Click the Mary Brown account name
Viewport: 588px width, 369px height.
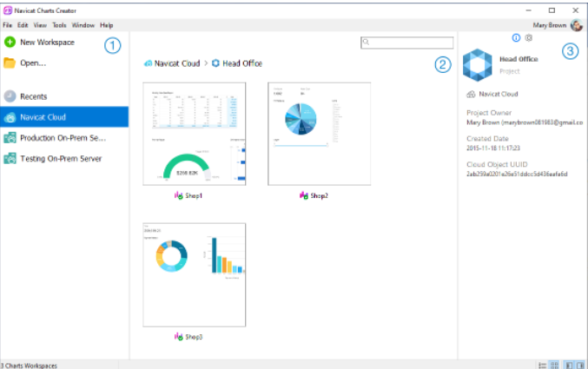(x=550, y=25)
